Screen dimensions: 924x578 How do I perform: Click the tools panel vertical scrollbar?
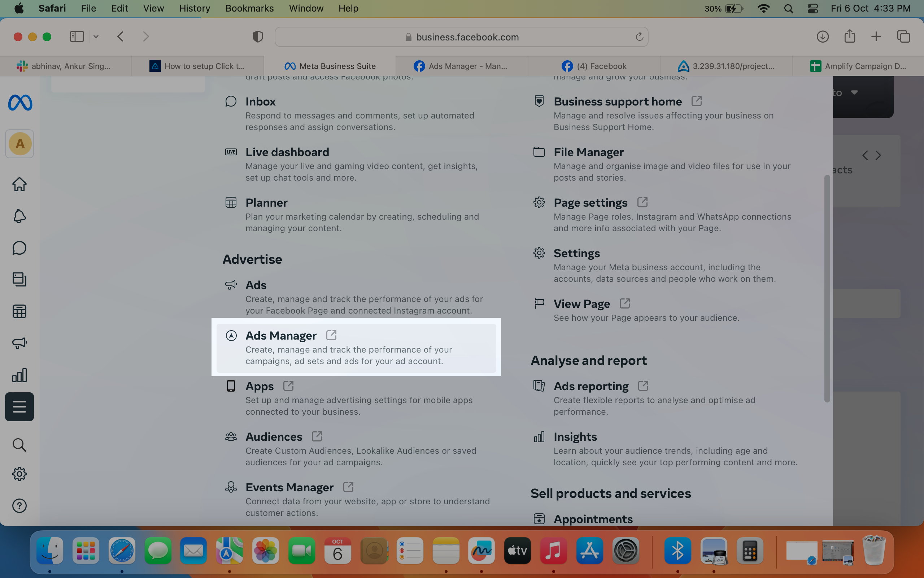[x=827, y=289]
